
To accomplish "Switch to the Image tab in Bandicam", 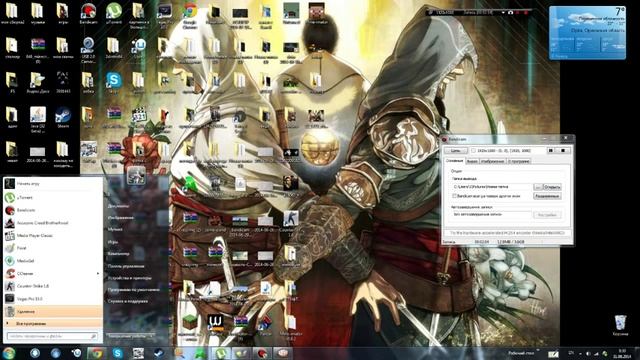I will [x=493, y=161].
